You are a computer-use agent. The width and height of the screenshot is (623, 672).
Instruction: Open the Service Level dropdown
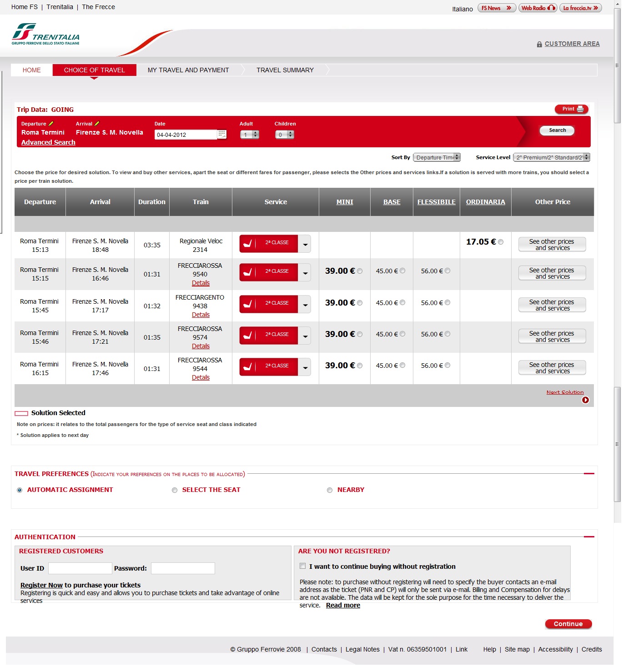coord(552,157)
